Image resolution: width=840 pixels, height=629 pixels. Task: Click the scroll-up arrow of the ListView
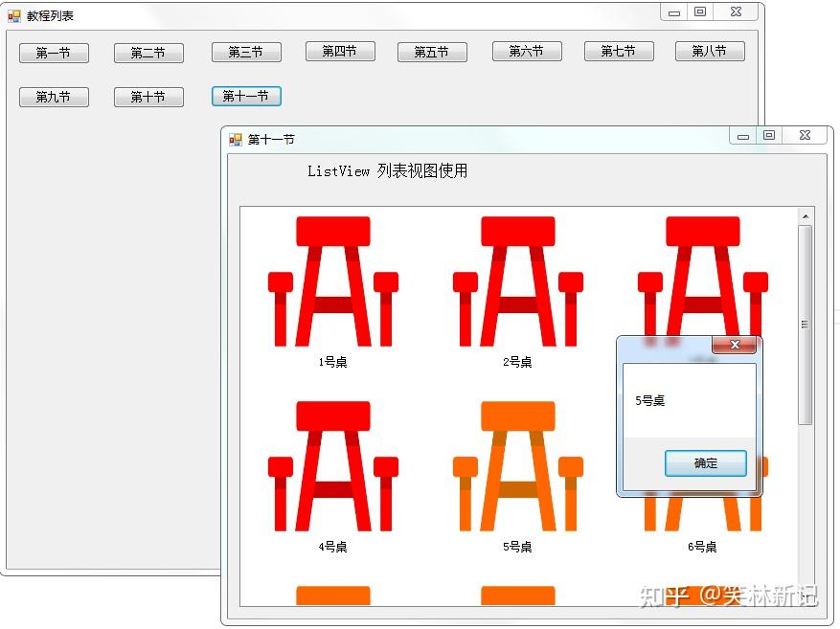806,216
